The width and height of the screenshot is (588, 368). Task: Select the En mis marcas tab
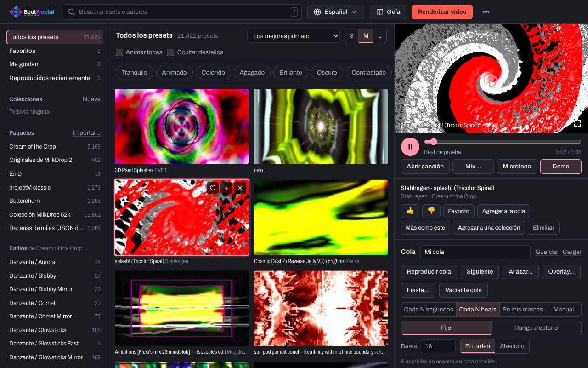523,309
